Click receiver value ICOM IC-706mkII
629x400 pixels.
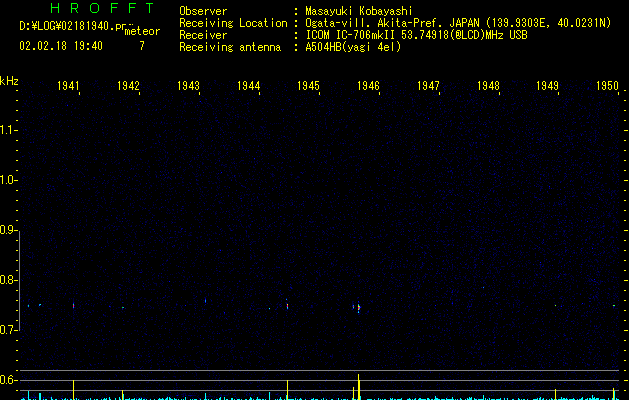tap(352, 35)
